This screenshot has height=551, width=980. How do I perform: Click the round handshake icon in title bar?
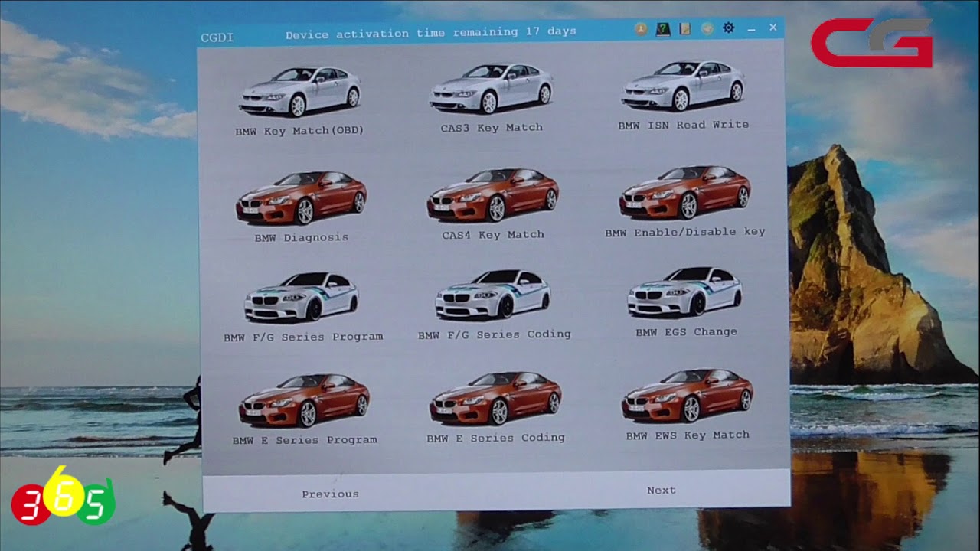click(x=707, y=28)
